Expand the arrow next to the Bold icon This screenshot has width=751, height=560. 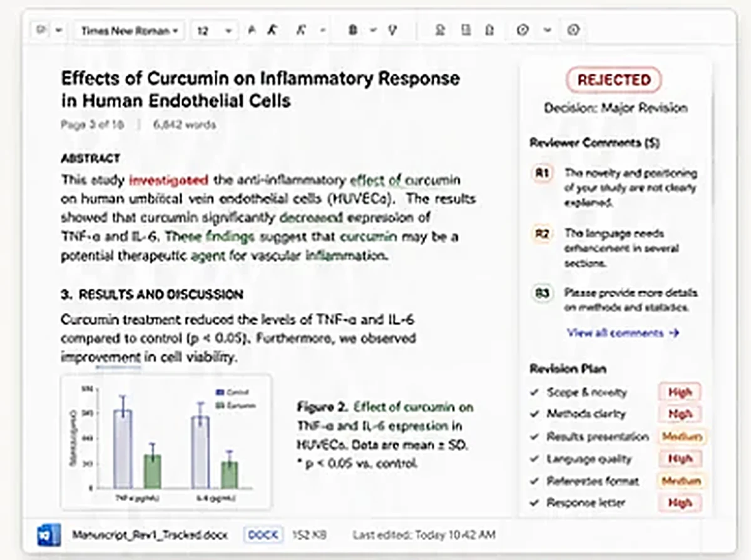pos(374,30)
